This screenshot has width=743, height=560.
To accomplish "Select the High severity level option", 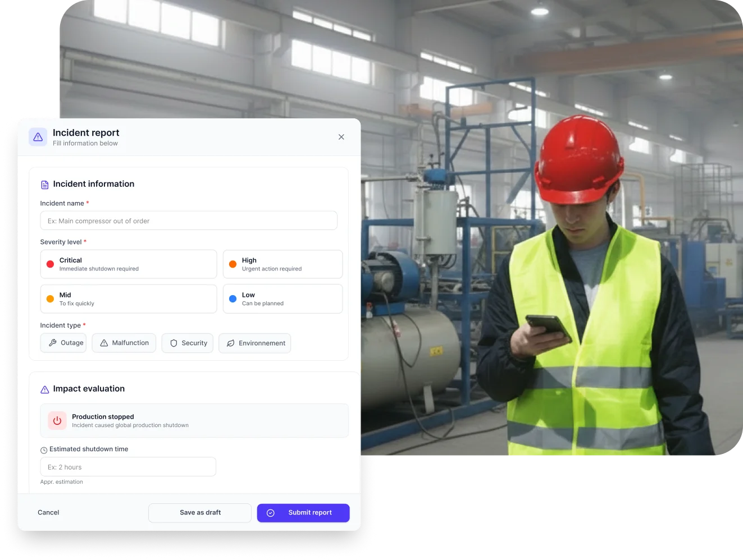I will (282, 264).
